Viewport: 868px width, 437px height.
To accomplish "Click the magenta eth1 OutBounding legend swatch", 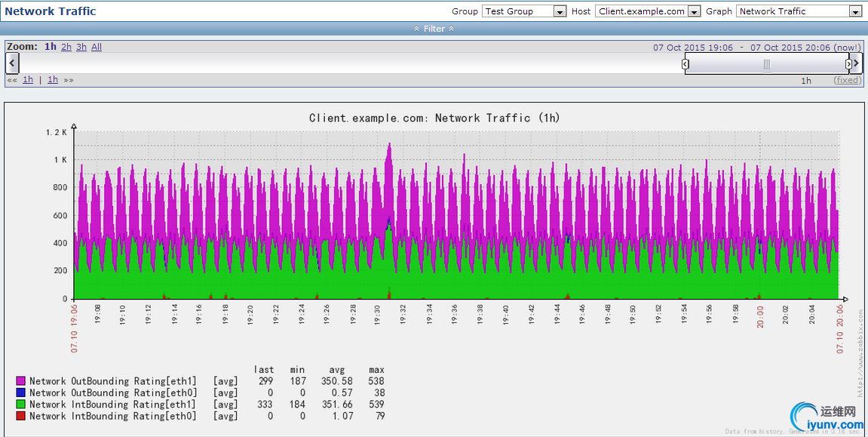I will (21, 381).
